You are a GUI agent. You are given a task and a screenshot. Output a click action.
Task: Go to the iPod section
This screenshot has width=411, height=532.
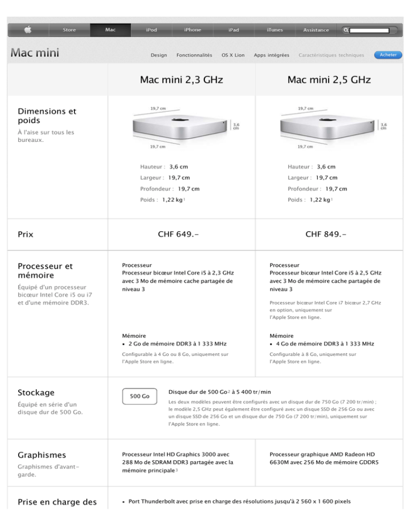151,30
